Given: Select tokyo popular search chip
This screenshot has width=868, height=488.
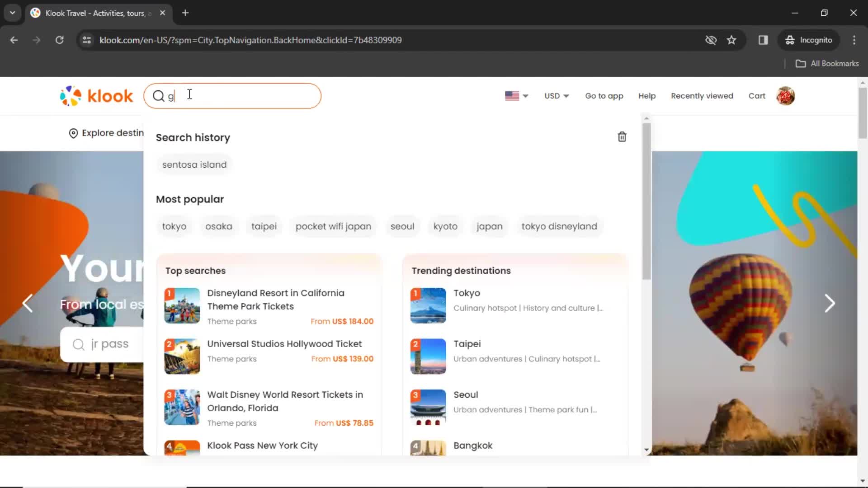Looking at the screenshot, I should (x=174, y=226).
